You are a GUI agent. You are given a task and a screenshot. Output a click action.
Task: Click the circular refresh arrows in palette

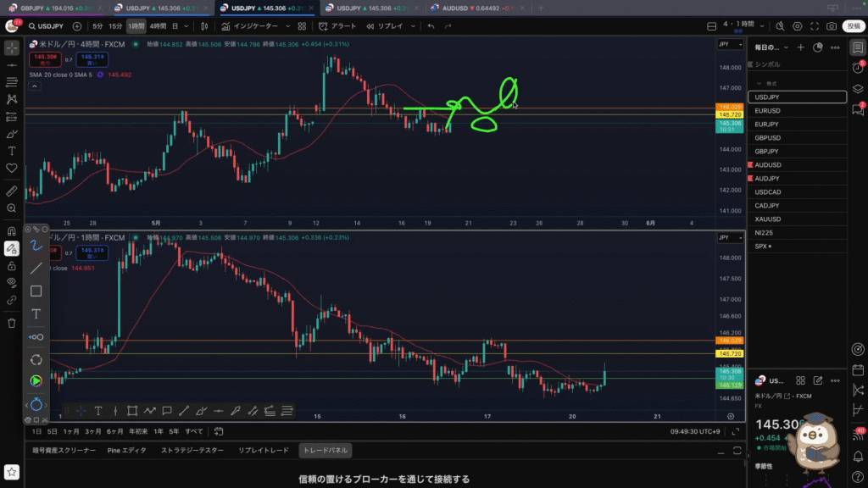coord(36,360)
